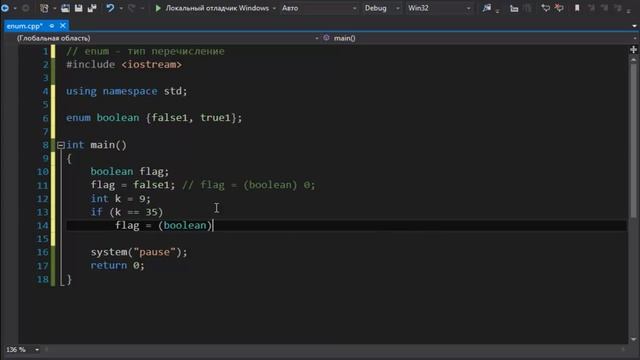This screenshot has height=360, width=640.
Task: Click 'int k = 9;' on line 12
Action: point(120,198)
